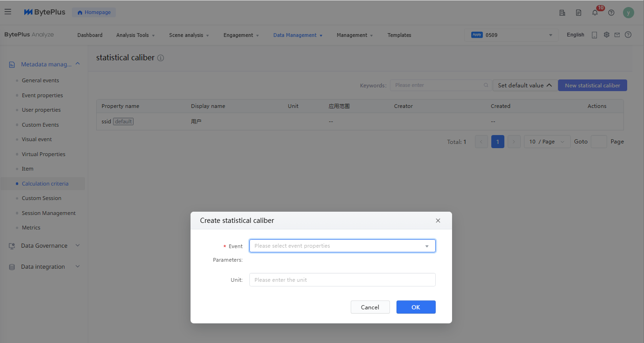Expand the Data Governance section
This screenshot has height=343, width=644.
[44, 246]
